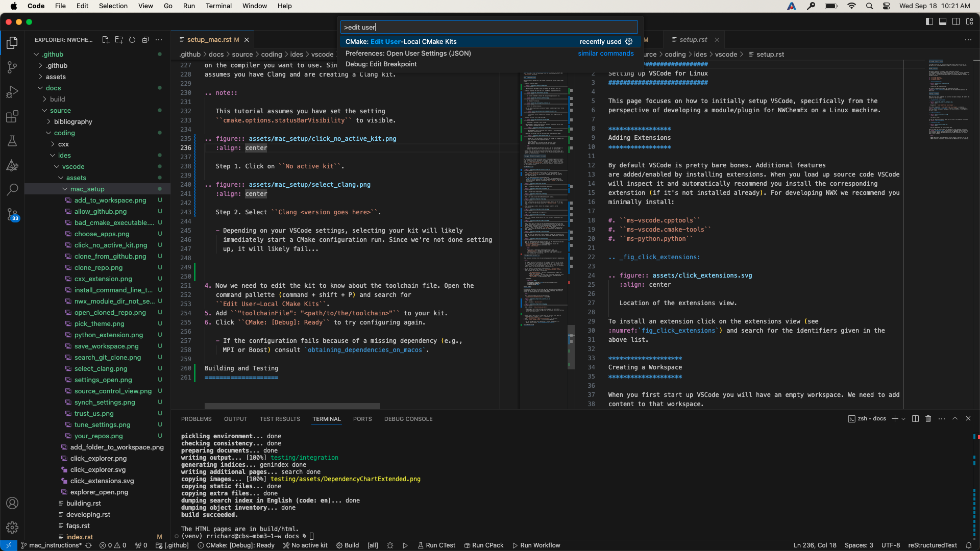Open macOS Control Center
The height and width of the screenshot is (551, 980).
point(887,6)
